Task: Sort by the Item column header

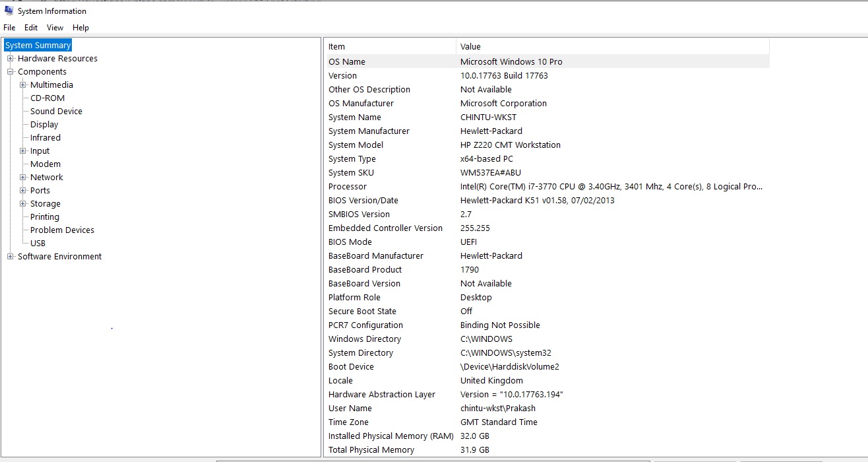Action: click(x=390, y=47)
